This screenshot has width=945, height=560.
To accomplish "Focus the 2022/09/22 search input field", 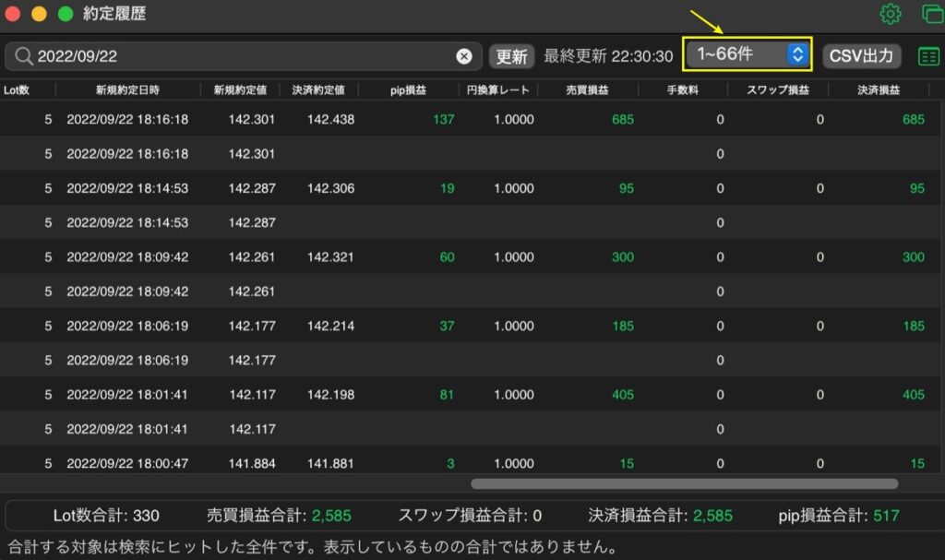I will [244, 56].
